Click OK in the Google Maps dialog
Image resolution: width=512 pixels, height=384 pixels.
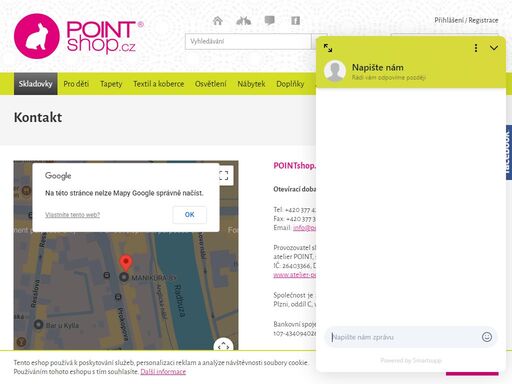190,215
